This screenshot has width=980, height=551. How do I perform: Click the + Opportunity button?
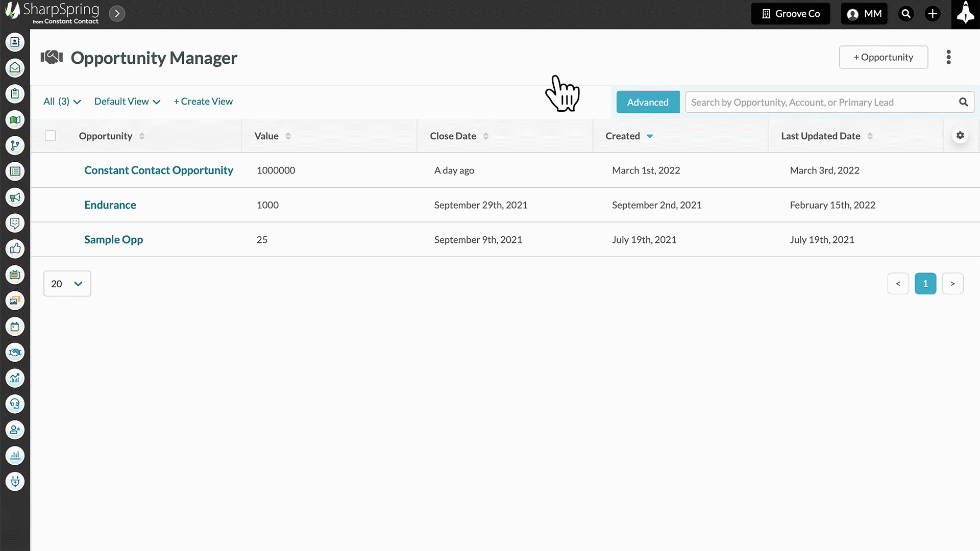point(884,57)
